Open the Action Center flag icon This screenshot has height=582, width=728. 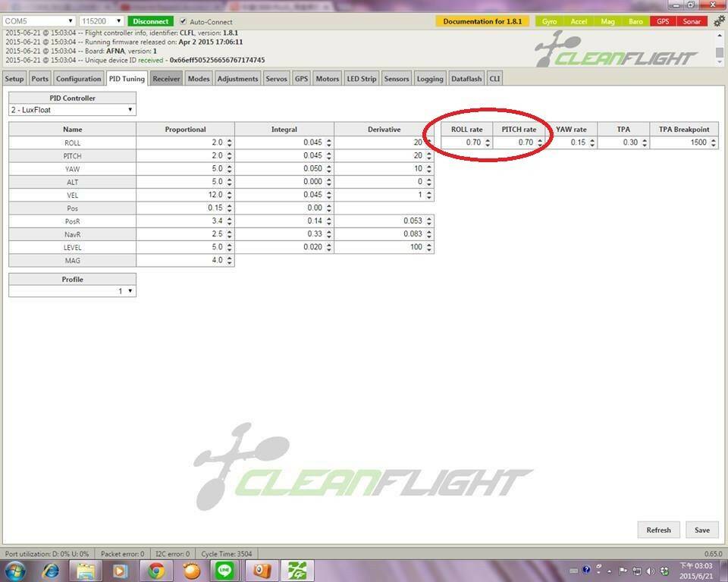click(623, 571)
